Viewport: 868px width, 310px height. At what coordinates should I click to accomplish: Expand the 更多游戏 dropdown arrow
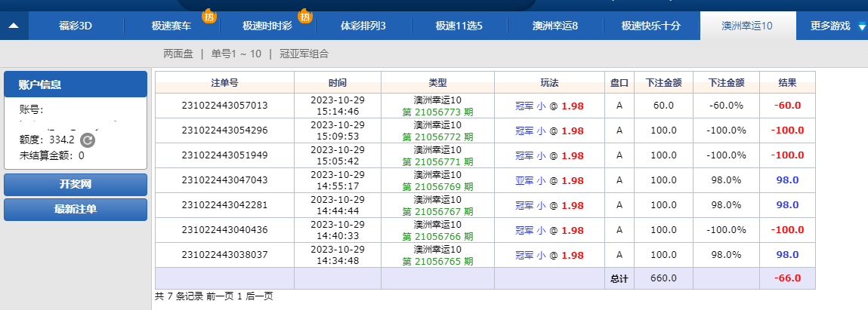pos(862,26)
